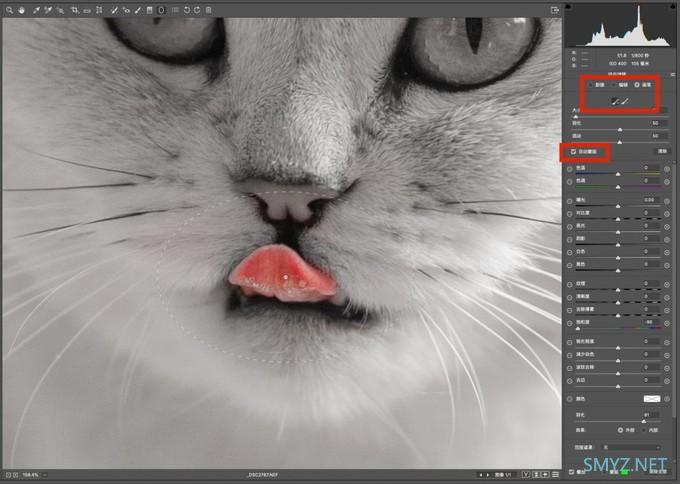Increase 锐化程度 with its plus icon
This screenshot has height=484, width=680.
pos(667,343)
